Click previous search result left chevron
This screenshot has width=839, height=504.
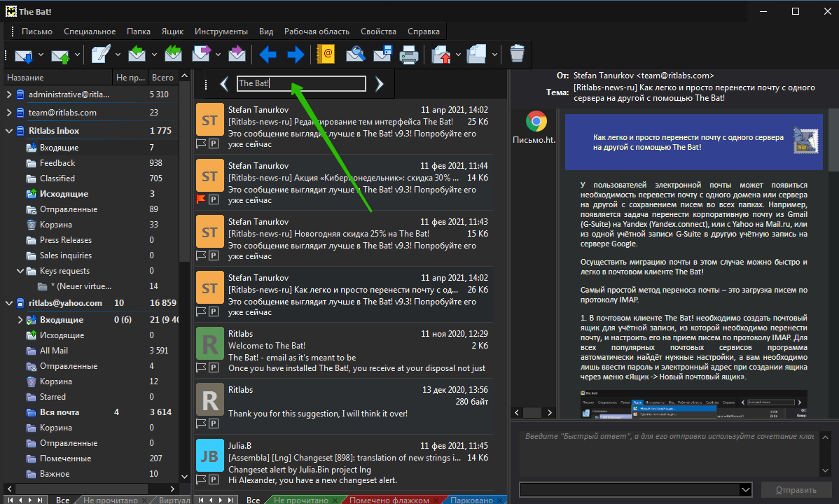[x=224, y=84]
